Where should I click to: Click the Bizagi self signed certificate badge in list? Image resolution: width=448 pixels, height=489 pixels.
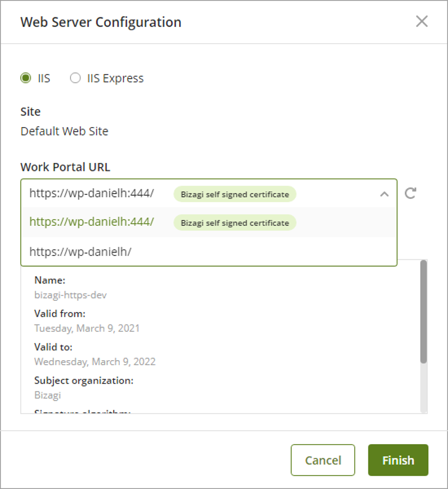pyautogui.click(x=235, y=223)
